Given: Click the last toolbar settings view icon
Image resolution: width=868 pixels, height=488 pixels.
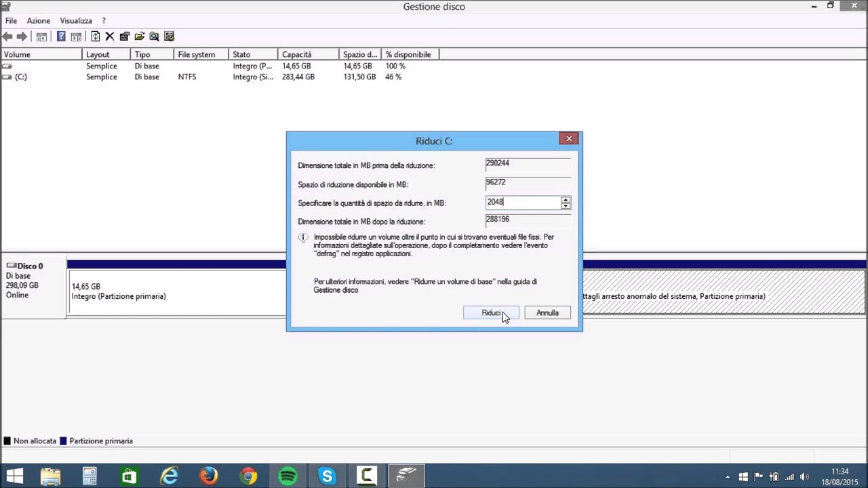Looking at the screenshot, I should point(169,37).
